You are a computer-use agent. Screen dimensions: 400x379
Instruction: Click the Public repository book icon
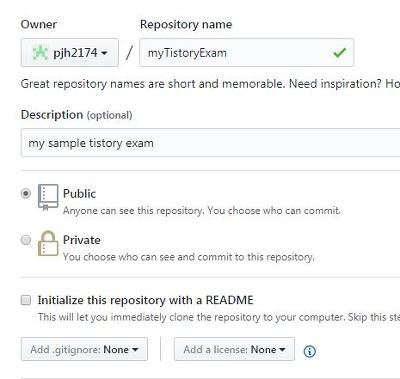(48, 197)
